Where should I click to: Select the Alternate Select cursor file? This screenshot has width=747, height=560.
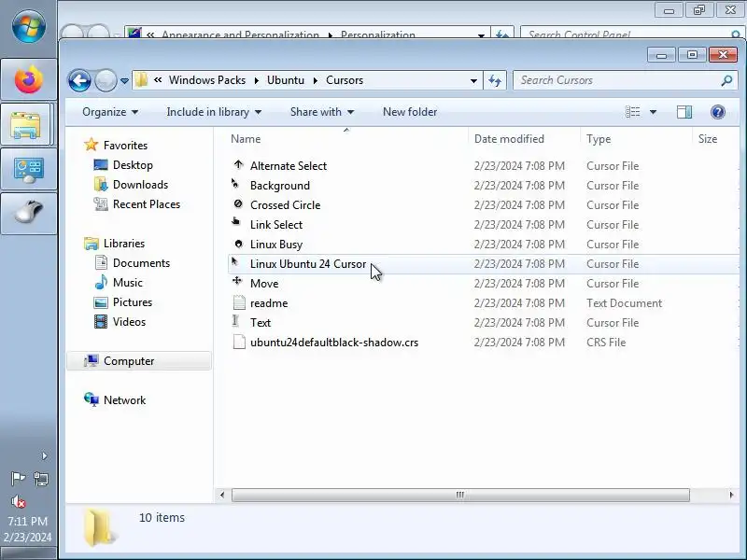(289, 166)
